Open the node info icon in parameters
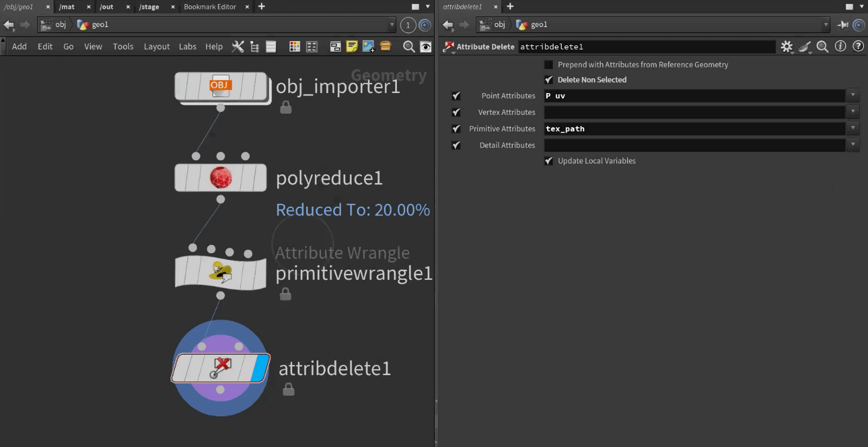This screenshot has width=868, height=447. point(840,47)
